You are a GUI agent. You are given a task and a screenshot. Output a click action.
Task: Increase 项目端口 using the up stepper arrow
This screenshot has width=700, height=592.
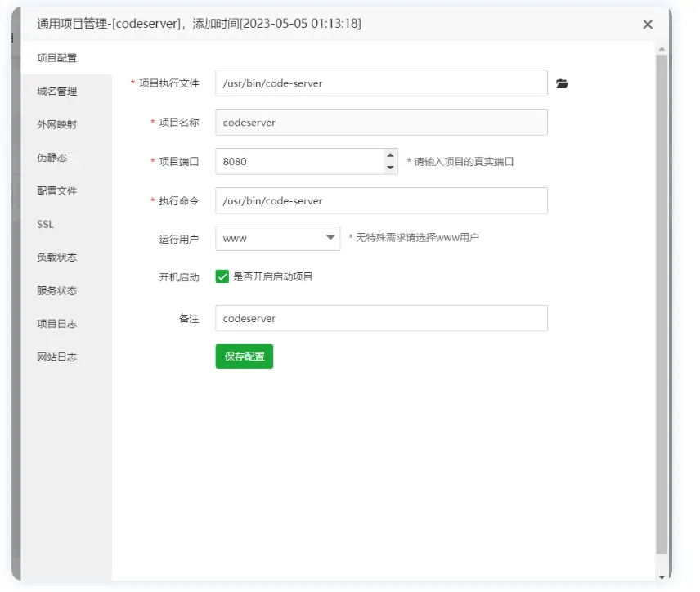(390, 155)
